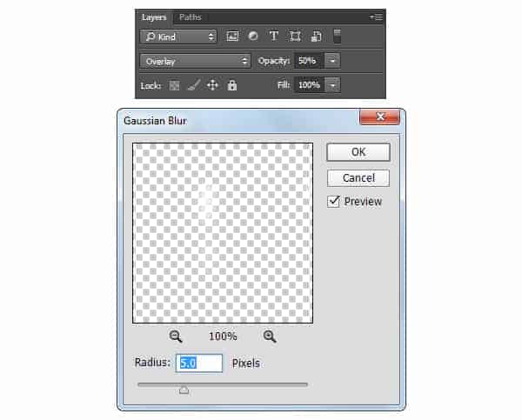522x420 pixels.
Task: Filter by smart objects icon
Action: coord(316,36)
